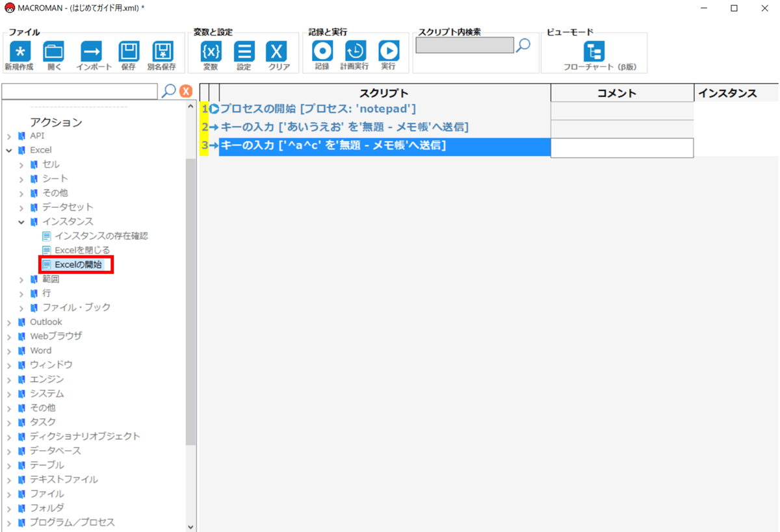Click the インスタンスの存在確認 document icon
This screenshot has height=532, width=780.
point(47,236)
